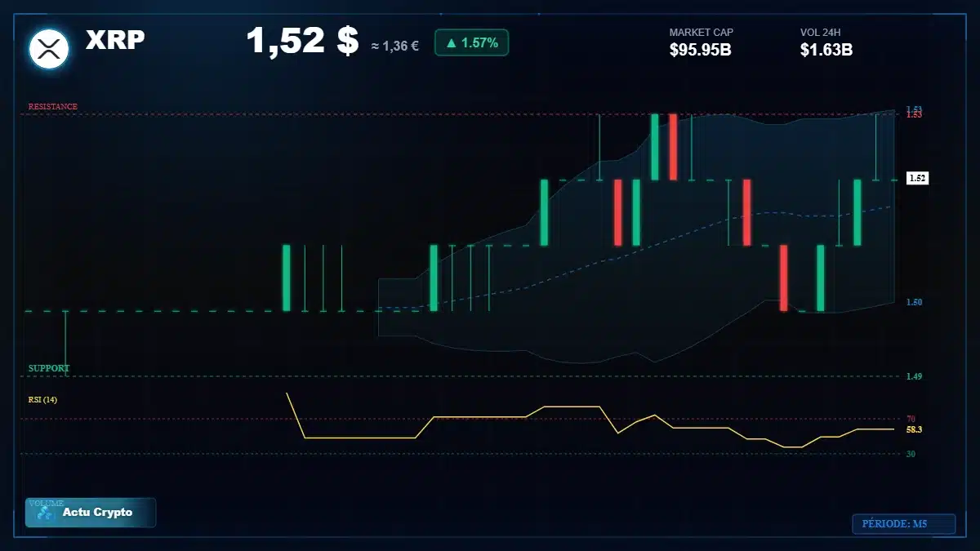The image size is (980, 551).
Task: Click the ≈ 1,36 € euro equivalent
Action: (394, 47)
